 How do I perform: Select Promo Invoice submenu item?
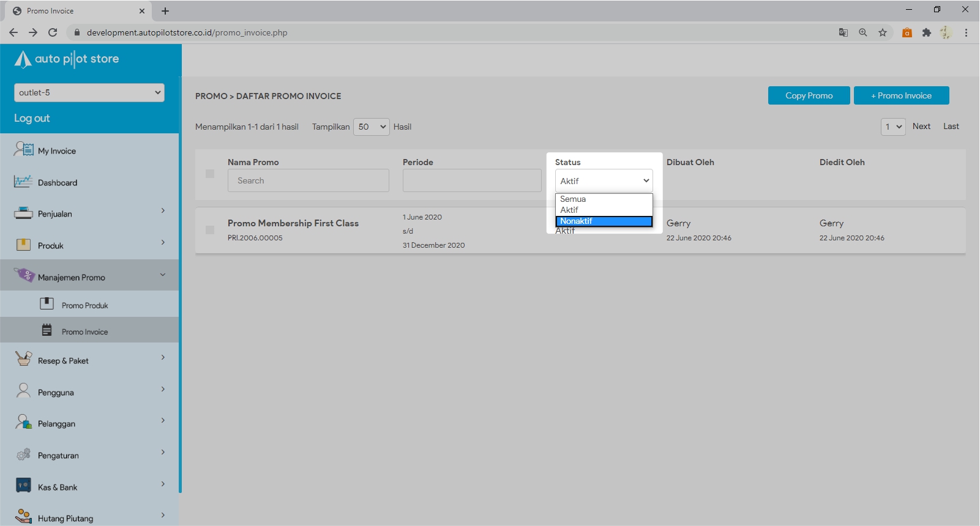click(x=84, y=332)
